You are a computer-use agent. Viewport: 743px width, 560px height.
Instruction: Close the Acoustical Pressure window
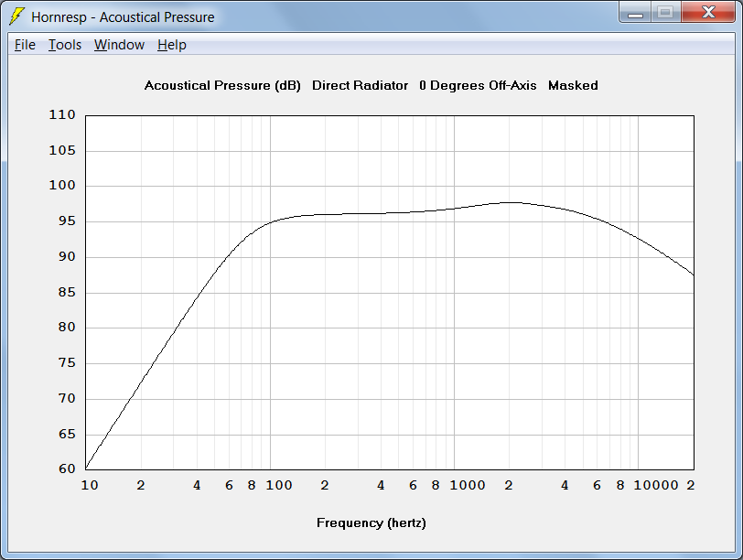[x=708, y=12]
